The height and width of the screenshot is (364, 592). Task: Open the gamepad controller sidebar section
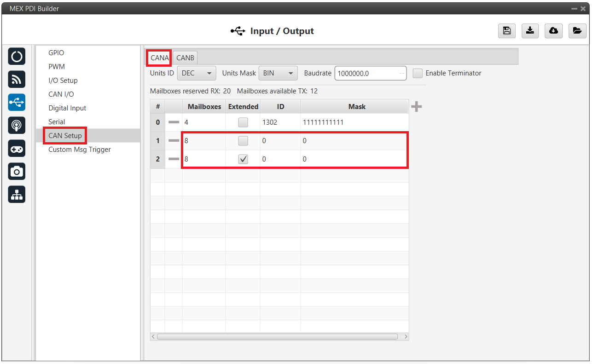pyautogui.click(x=17, y=149)
